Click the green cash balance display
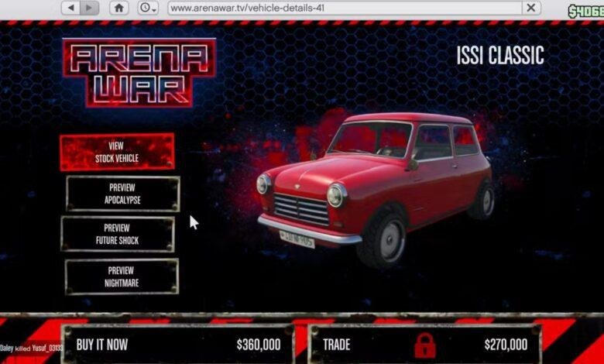Screen dimensions: 604x364 click(586, 11)
